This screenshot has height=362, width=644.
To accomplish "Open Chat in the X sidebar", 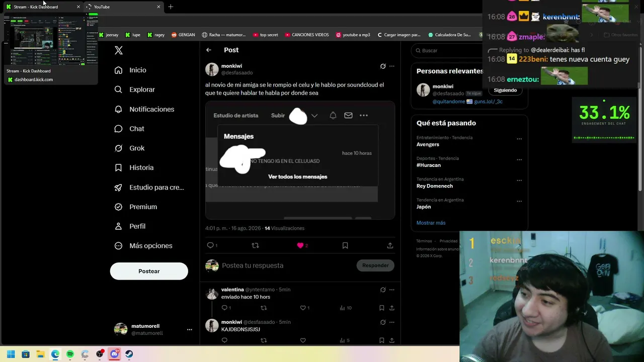I will point(129,129).
